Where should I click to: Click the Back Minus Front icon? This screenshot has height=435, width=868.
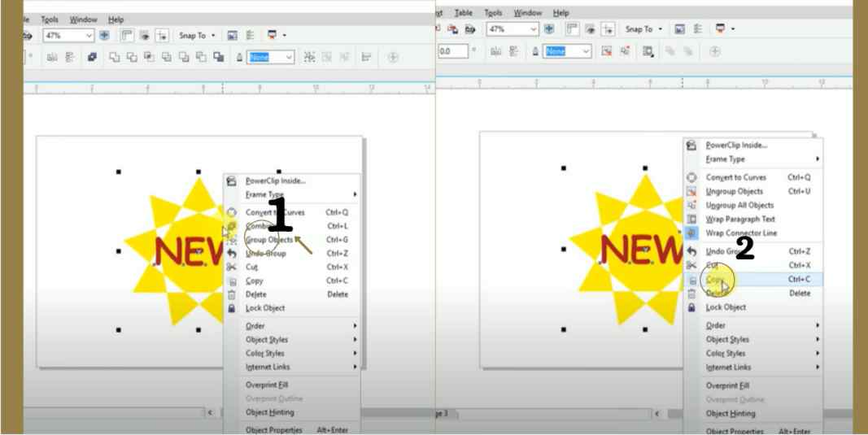click(x=201, y=57)
